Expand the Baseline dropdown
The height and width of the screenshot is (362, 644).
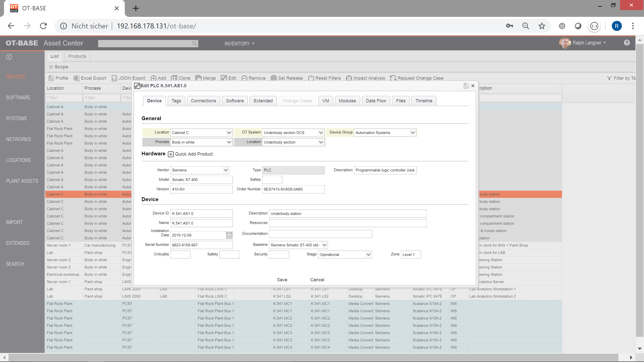324,245
